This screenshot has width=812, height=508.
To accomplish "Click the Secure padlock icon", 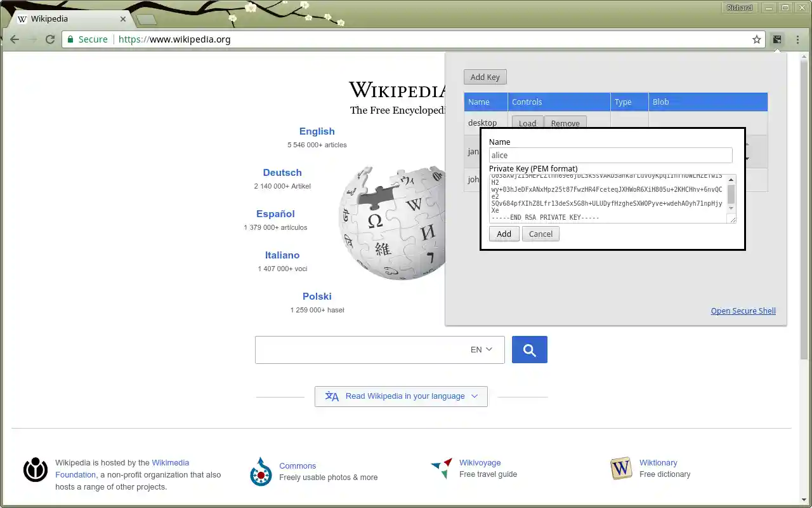I will 70,39.
